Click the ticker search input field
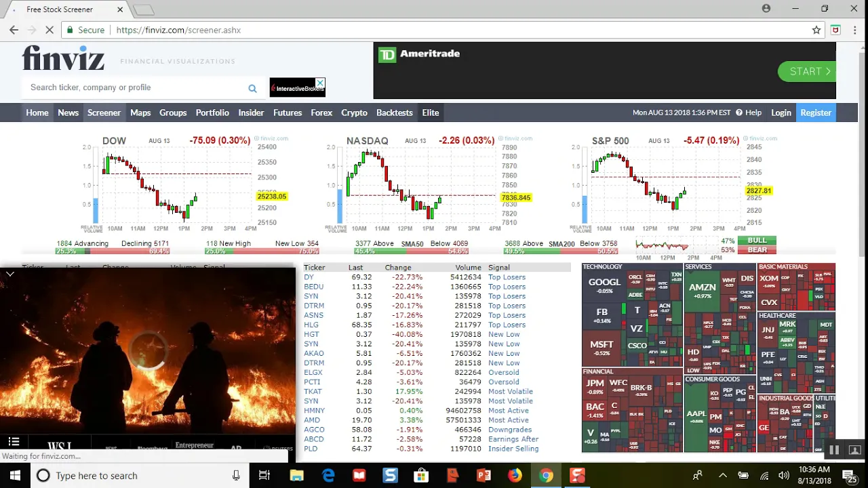868x488 pixels. [x=136, y=87]
